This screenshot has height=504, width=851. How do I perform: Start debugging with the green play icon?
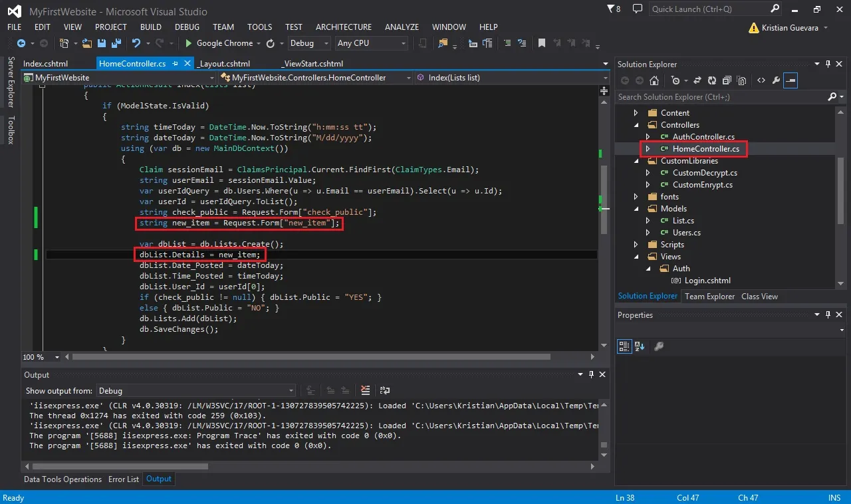click(189, 43)
